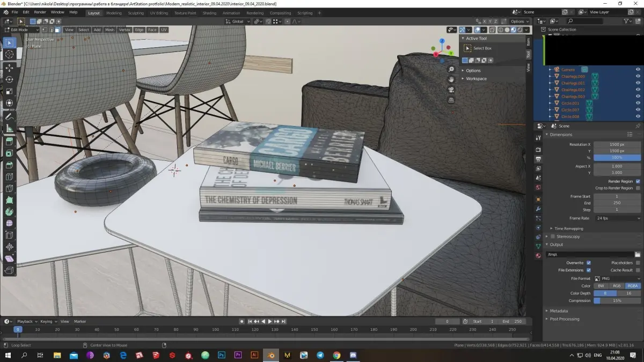Viewport: 644px width, 362px height.
Task: Activate the 3D Cursor tool
Action: point(10,55)
